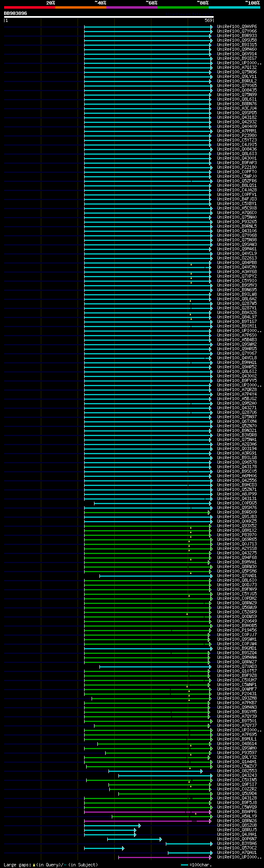
Task: Select hit label UniRef100_Q96578
Action: (x=237, y=462)
